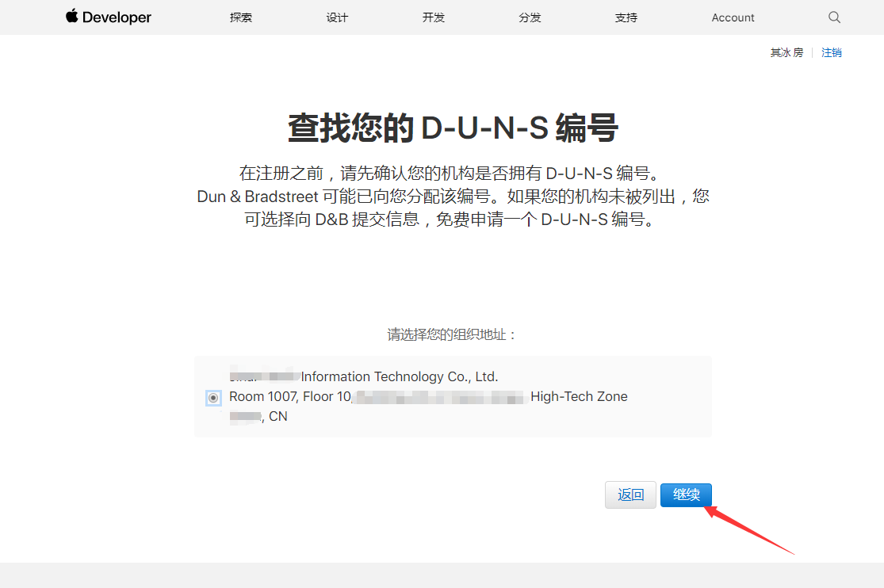
Task: Click the 注销 sign-out link
Action: point(832,53)
